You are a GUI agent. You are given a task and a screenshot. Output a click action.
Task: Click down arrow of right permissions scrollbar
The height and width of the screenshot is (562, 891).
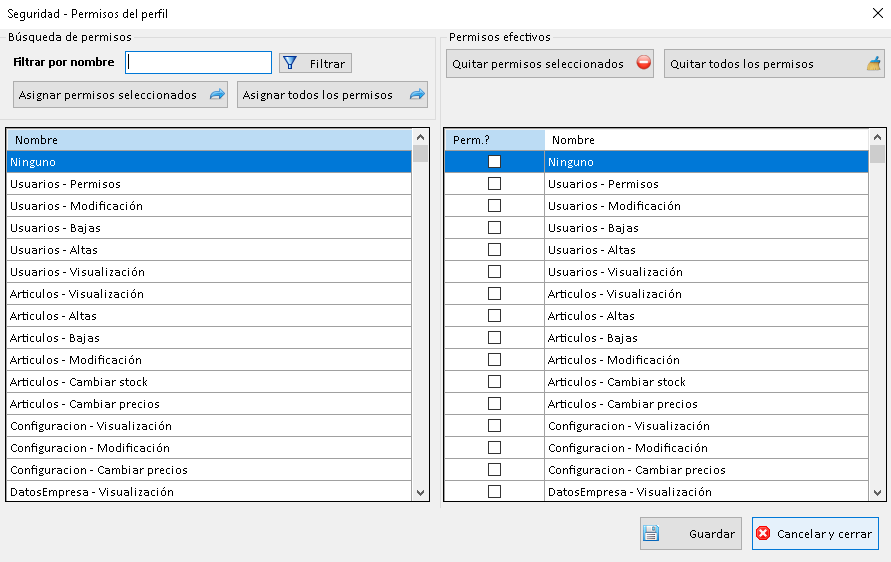pos(877,493)
